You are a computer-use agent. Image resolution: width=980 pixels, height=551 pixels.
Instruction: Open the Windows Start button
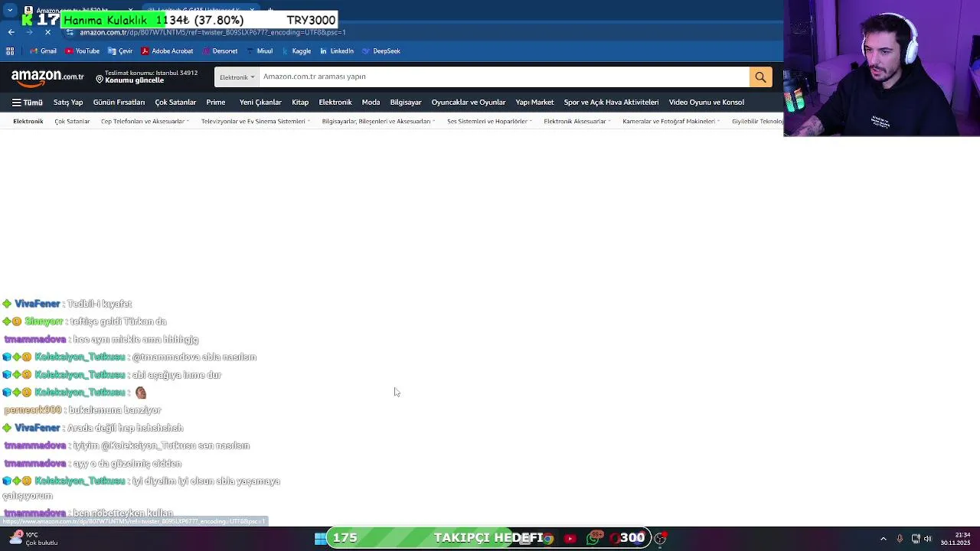[x=320, y=539]
